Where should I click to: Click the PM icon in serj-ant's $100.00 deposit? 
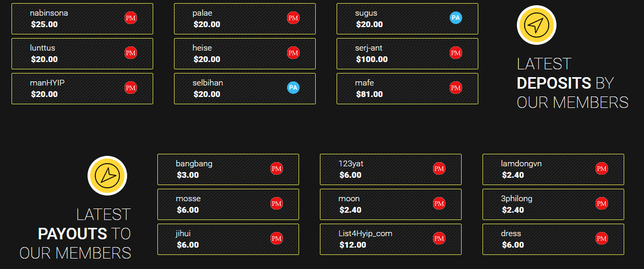(x=456, y=53)
